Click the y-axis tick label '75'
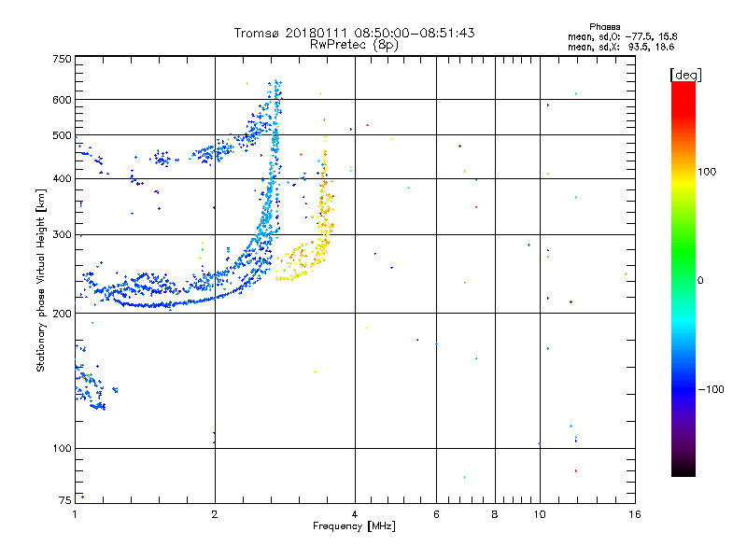The image size is (747, 560). [64, 500]
